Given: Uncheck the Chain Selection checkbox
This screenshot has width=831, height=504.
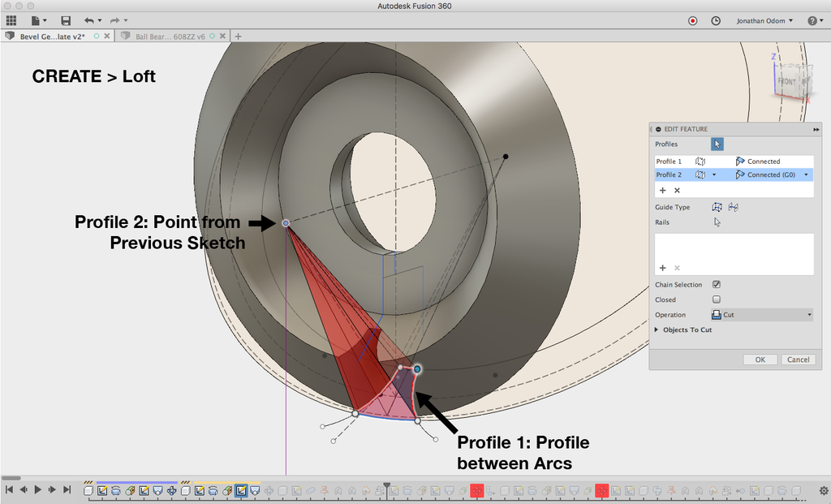Looking at the screenshot, I should 717,285.
